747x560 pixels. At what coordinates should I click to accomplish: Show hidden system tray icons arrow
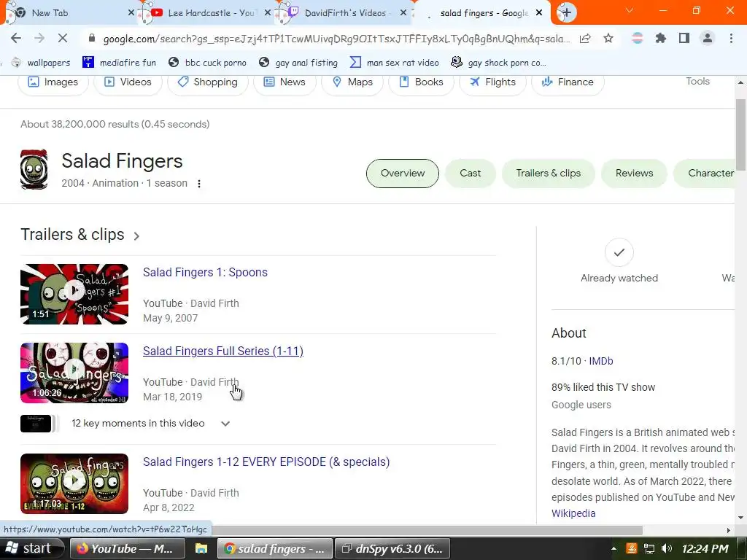point(614,549)
